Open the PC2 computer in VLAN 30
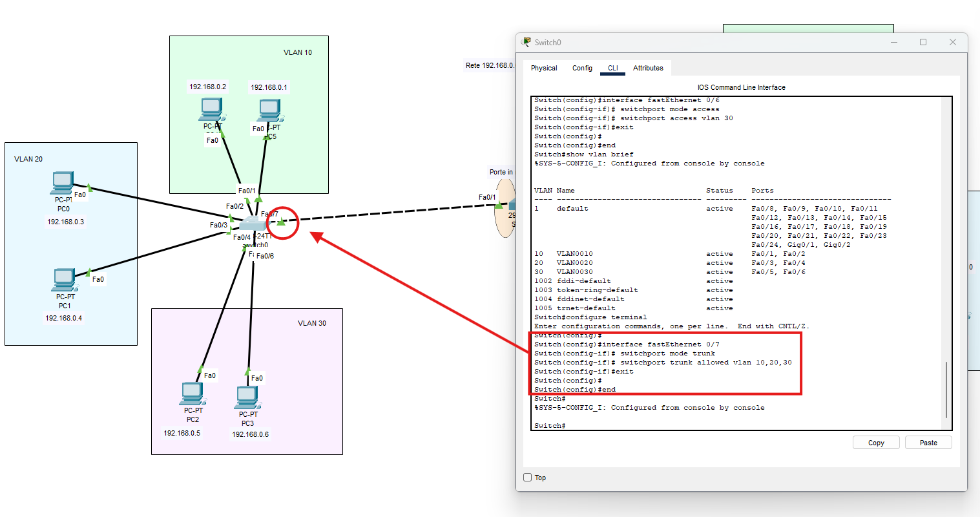Image resolution: width=980 pixels, height=517 pixels. (193, 394)
